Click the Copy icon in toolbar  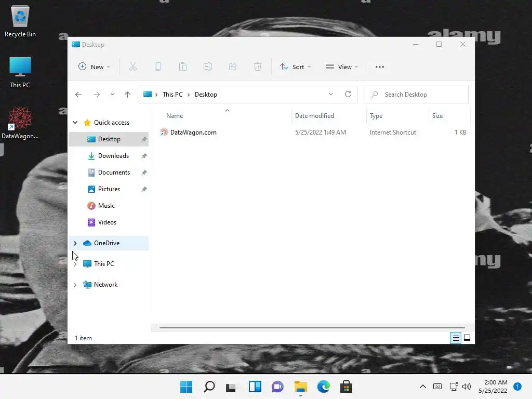point(158,67)
